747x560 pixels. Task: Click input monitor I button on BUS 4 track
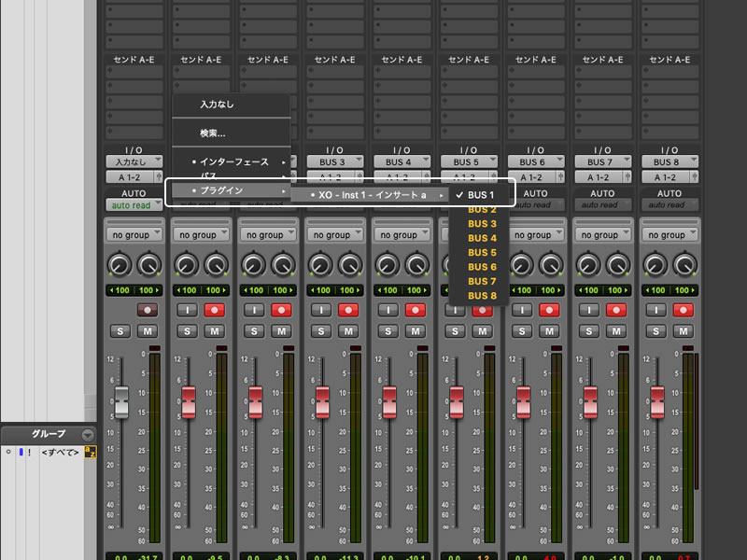pos(388,310)
